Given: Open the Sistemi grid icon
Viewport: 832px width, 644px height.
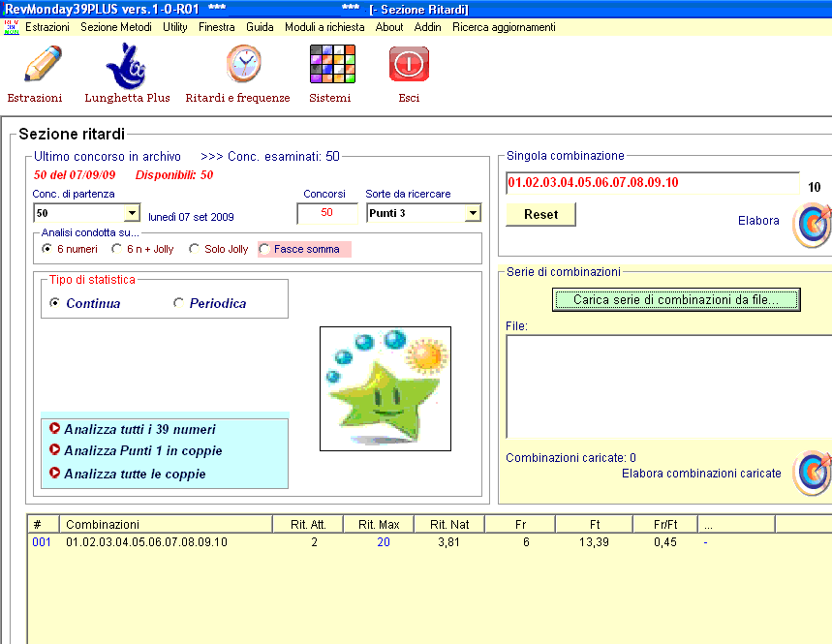Looking at the screenshot, I should (x=332, y=64).
